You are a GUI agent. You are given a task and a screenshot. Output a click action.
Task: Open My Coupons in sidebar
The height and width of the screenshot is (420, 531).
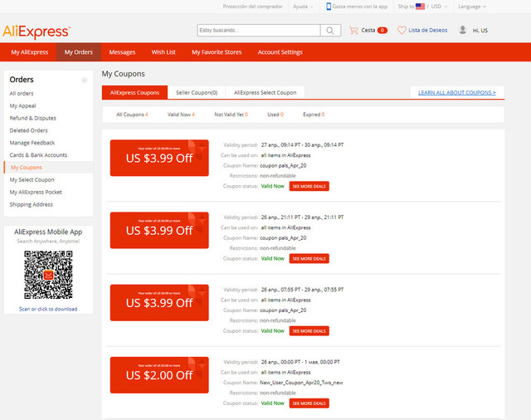(27, 168)
